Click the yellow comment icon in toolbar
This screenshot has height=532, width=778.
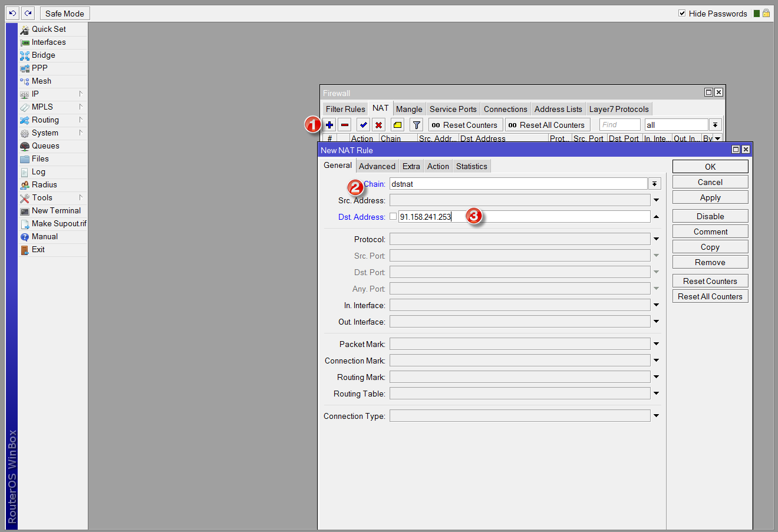397,125
